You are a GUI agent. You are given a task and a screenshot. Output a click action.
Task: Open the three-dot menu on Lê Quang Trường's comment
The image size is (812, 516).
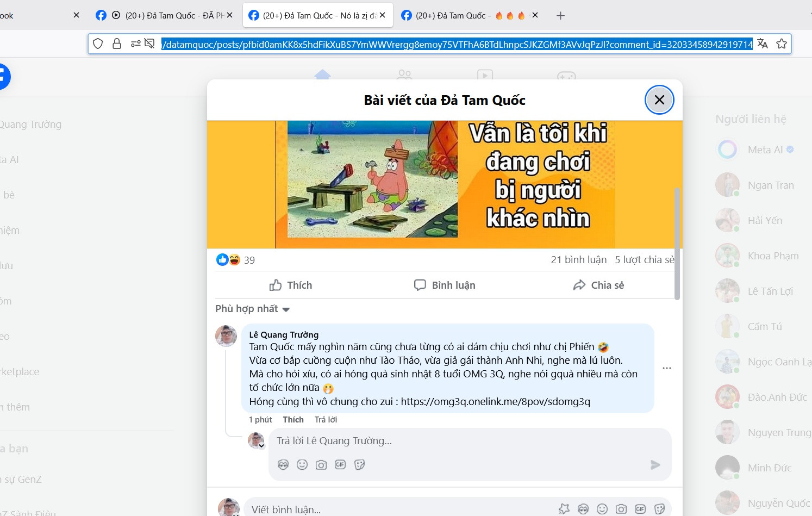[x=667, y=368]
